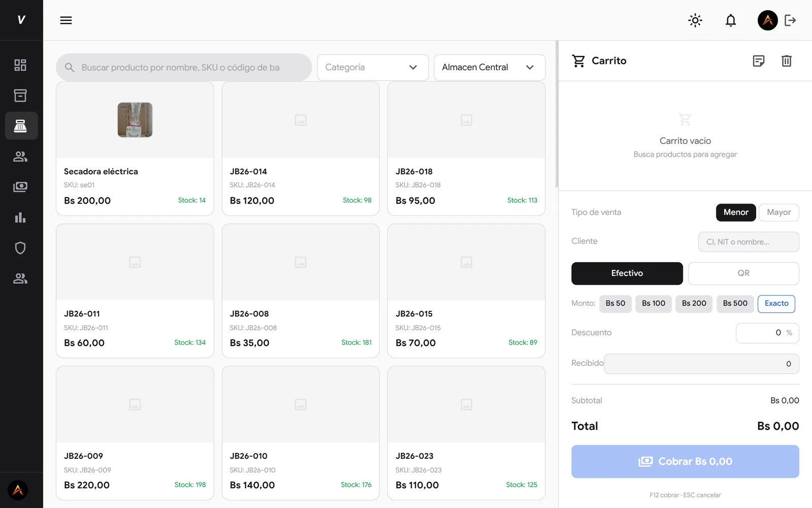
Task: Open users icon at sidebar bottom
Action: click(x=20, y=278)
